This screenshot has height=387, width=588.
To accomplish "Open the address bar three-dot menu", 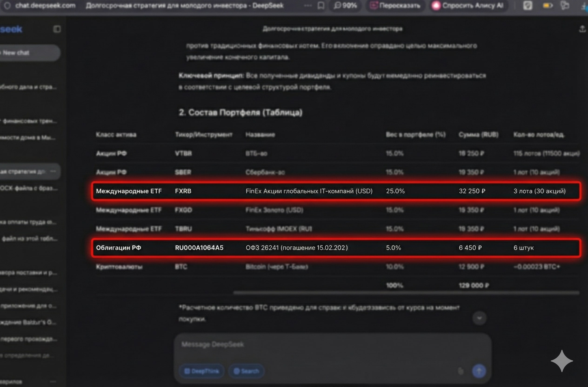I will (x=307, y=5).
